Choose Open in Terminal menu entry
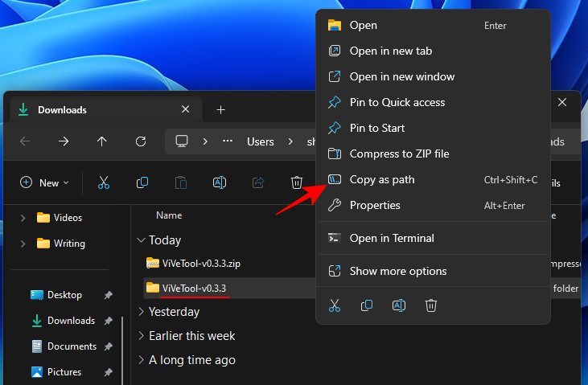 [x=392, y=238]
